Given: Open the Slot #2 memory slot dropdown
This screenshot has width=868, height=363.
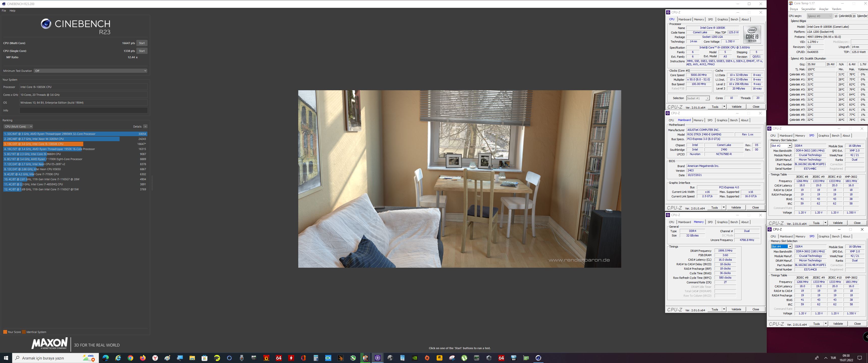Looking at the screenshot, I should coord(781,146).
